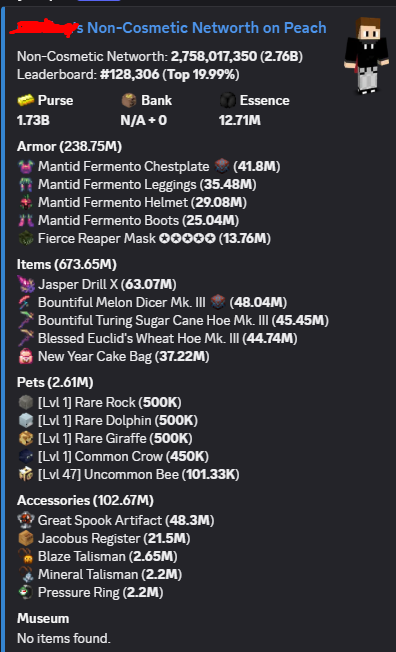Click the Museum section heading
The width and height of the screenshot is (396, 652).
tap(43, 619)
